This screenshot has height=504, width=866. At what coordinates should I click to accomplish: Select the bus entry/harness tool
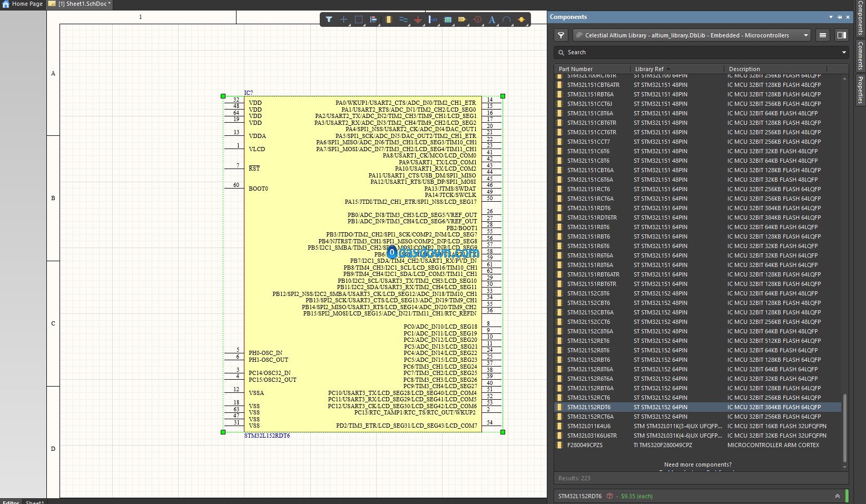tap(433, 19)
